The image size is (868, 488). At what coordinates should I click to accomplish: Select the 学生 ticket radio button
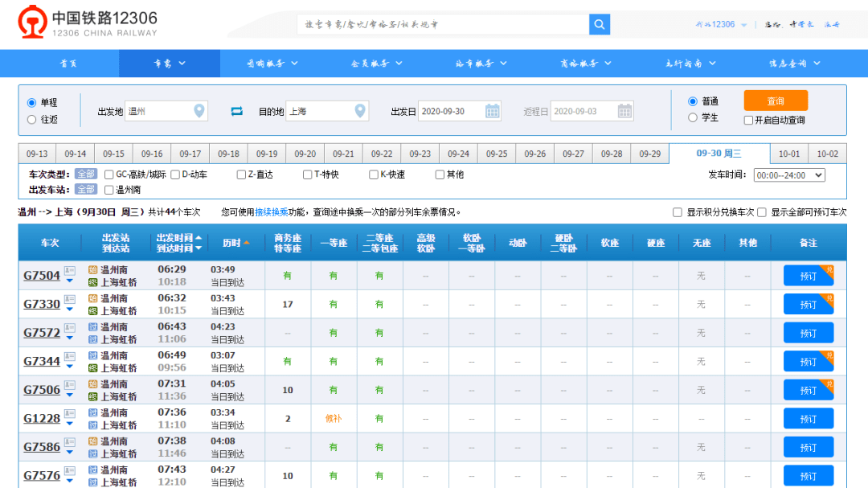(693, 117)
